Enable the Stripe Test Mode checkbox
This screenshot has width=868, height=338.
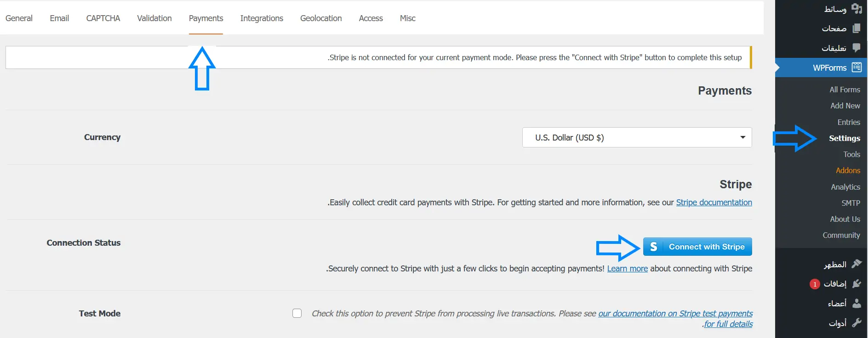(297, 313)
